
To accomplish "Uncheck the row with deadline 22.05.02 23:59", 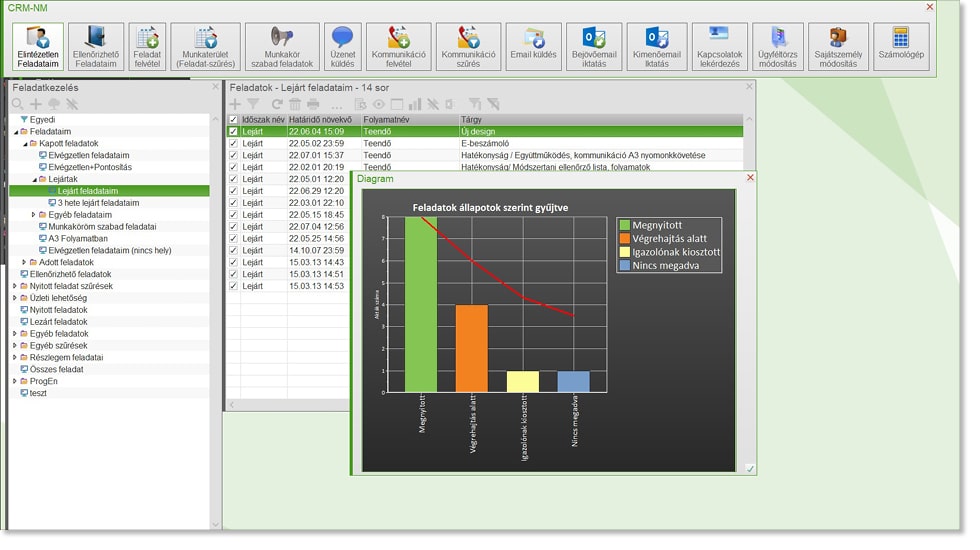I will click(x=233, y=143).
